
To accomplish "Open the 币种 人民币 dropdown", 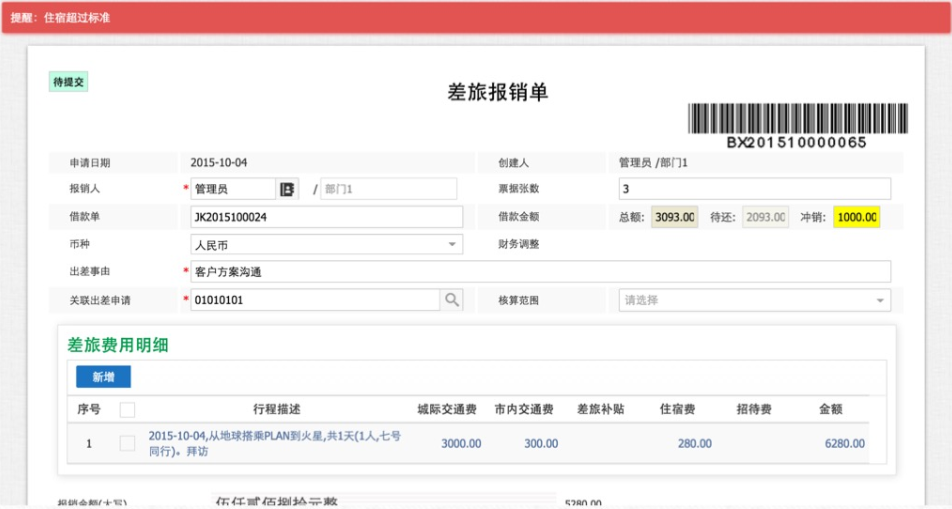I will (327, 245).
